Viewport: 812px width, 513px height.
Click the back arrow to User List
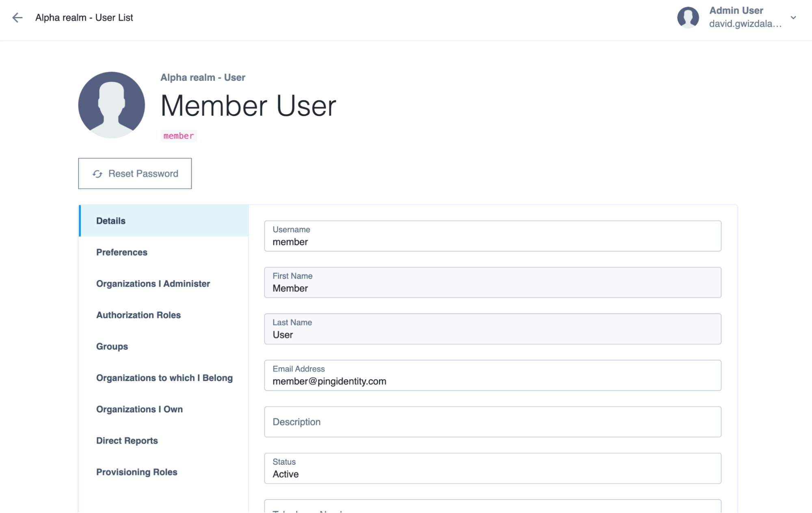[17, 17]
